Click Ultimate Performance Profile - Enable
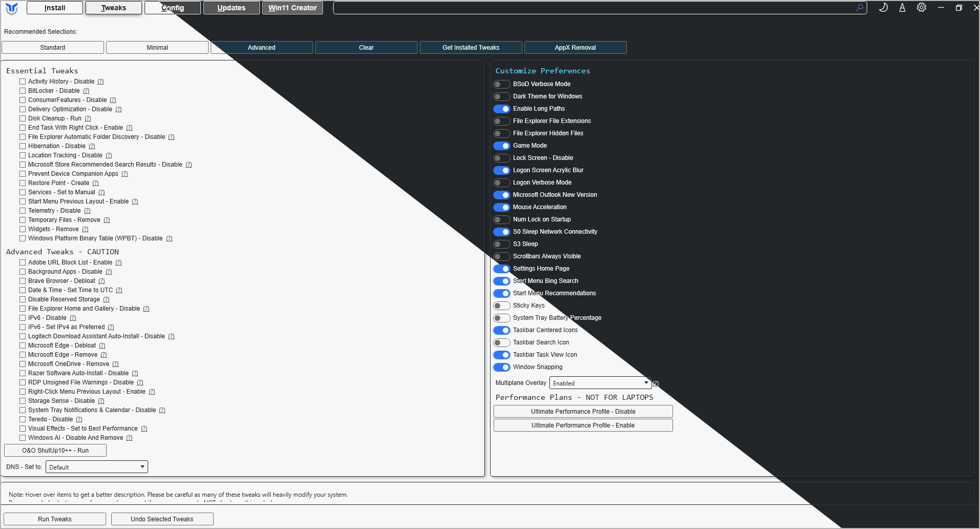 583,425
